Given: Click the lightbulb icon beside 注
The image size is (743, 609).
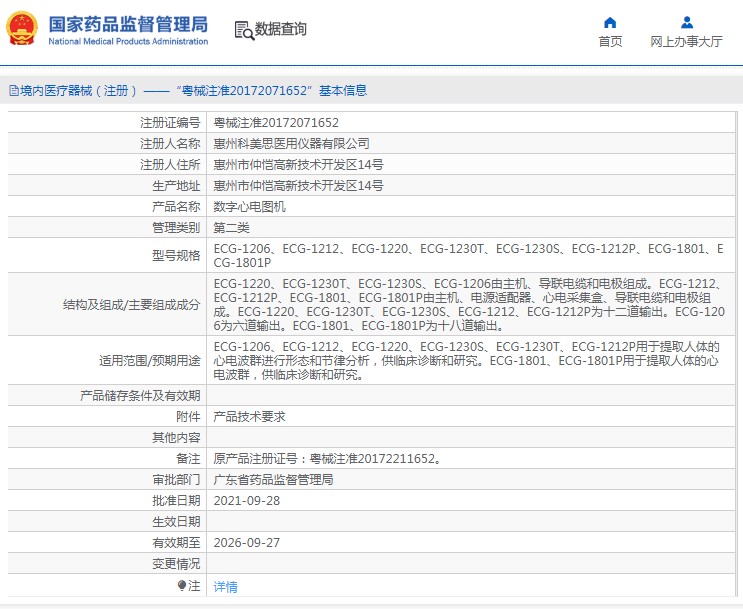Looking at the screenshot, I should pyautogui.click(x=182, y=586).
